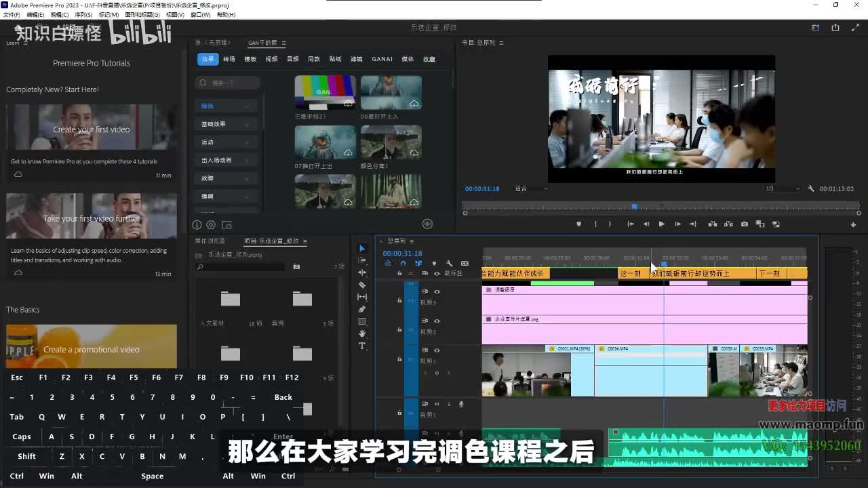Go to Out point in program monitor

(x=692, y=224)
